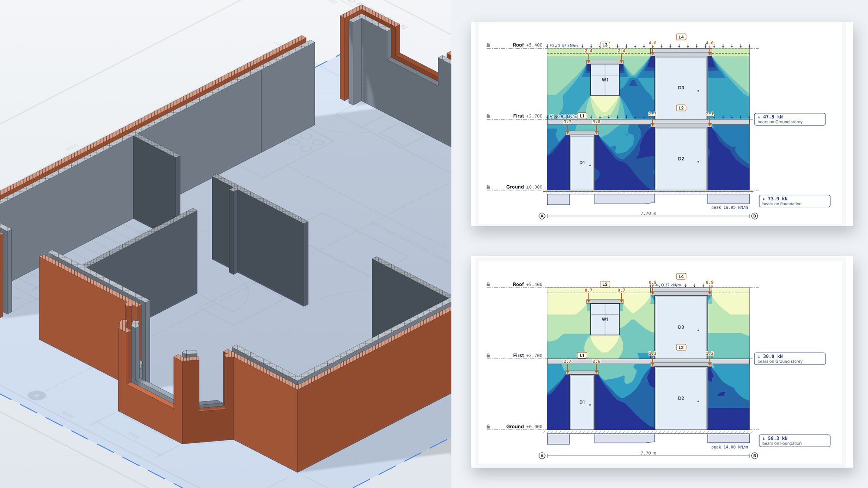This screenshot has height=488, width=868.
Task: Select lintel tag L2 in upper analysis panel
Action: (681, 108)
